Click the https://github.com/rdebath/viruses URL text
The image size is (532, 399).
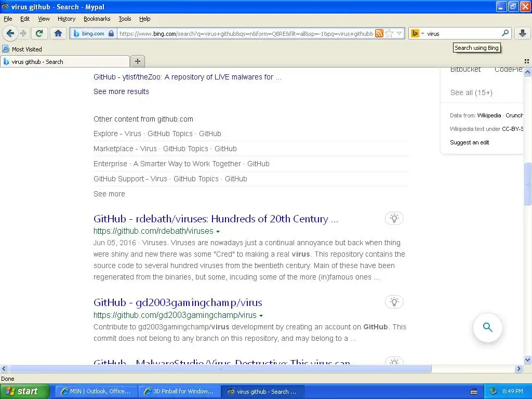point(153,231)
